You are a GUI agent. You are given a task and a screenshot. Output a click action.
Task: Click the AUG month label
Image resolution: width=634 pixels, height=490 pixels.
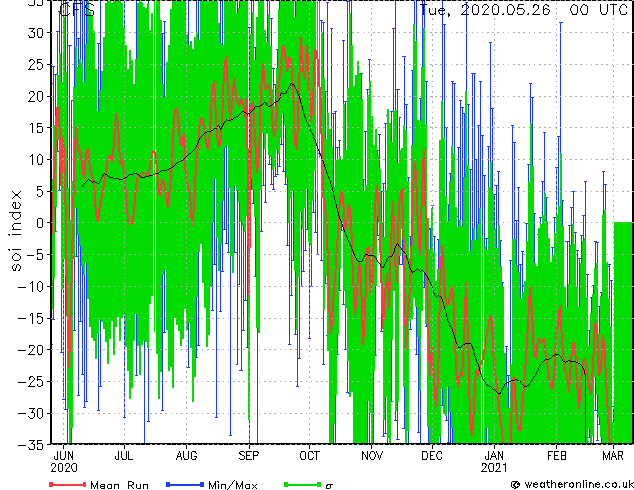(x=186, y=456)
